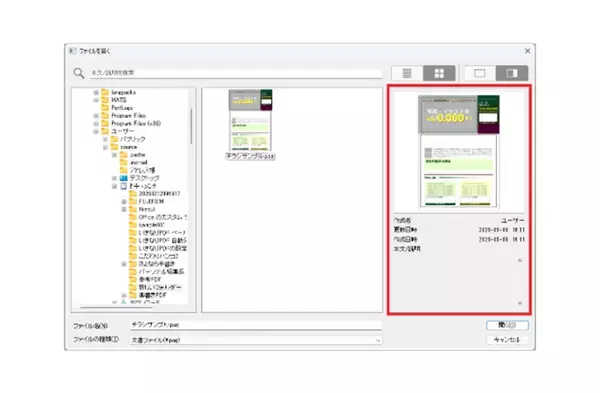Click the magnifier search icon
Viewport: 600px width, 393px height.
(x=79, y=73)
